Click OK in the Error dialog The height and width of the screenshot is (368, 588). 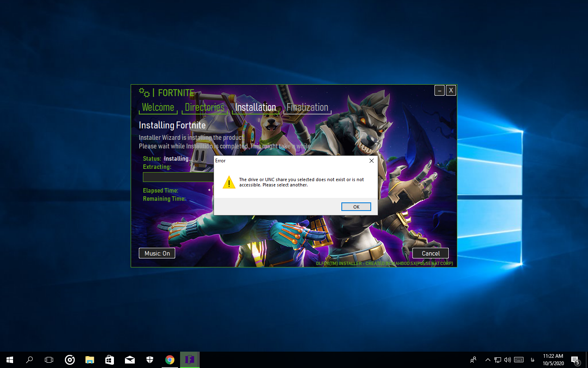(x=356, y=207)
